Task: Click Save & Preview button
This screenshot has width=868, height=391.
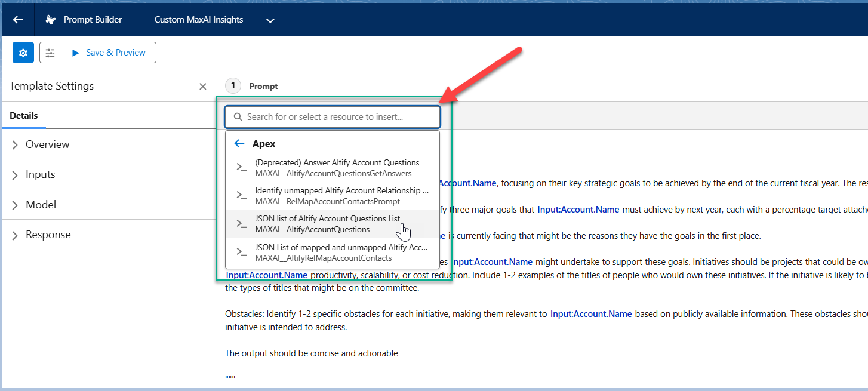Action: click(x=108, y=53)
